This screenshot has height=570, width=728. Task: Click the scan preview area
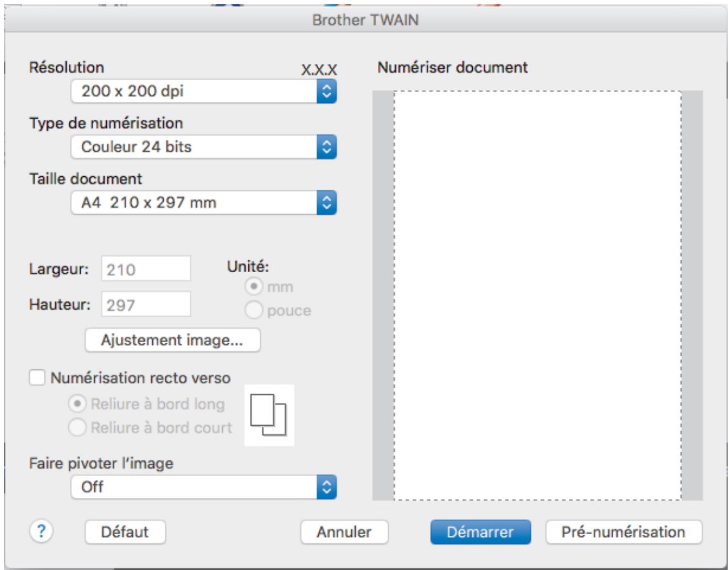(x=538, y=296)
